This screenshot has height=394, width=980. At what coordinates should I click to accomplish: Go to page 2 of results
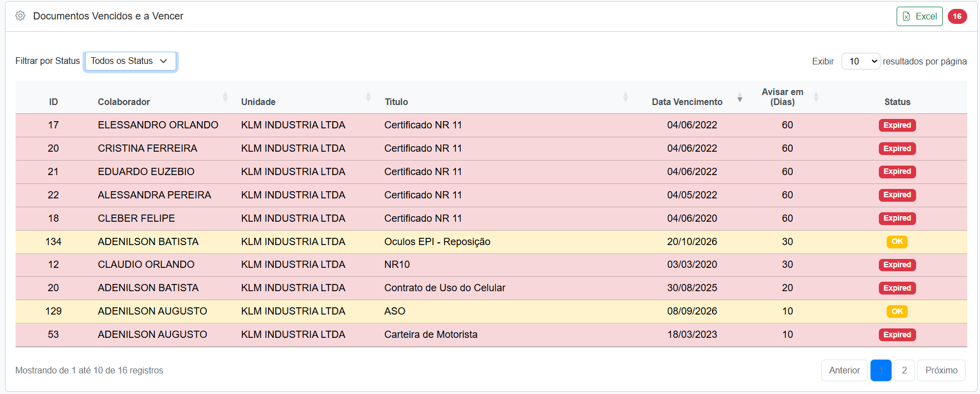[904, 370]
